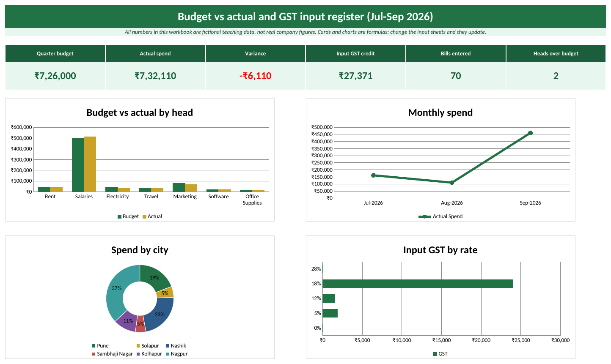Select the teal 37% donut slice

pos(118,287)
